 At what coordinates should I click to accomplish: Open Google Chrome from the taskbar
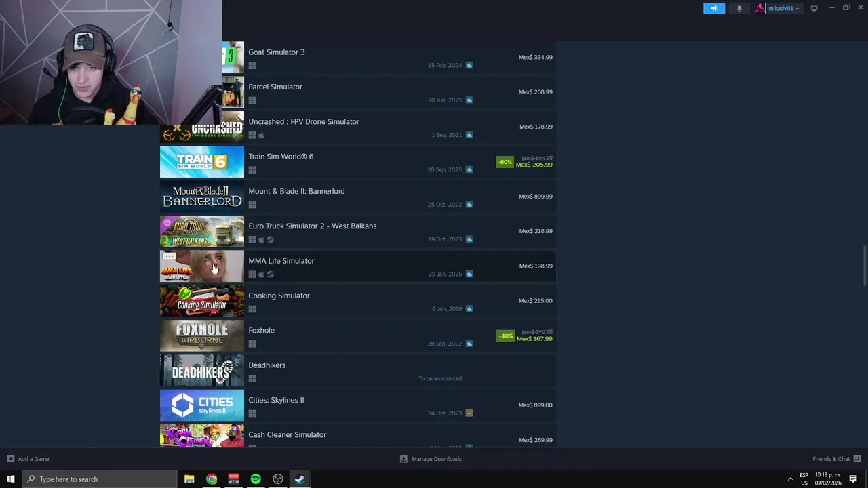pyautogui.click(x=212, y=479)
